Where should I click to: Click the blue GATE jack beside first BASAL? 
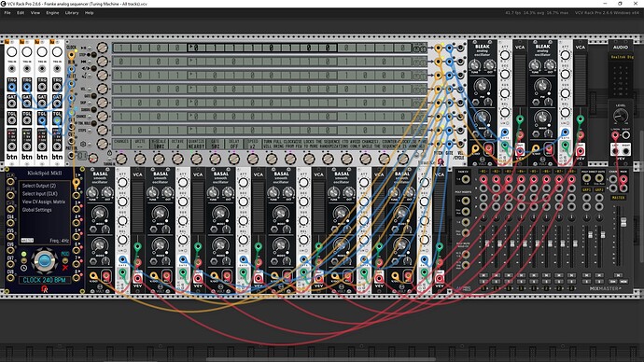pyautogui.click(x=122, y=259)
